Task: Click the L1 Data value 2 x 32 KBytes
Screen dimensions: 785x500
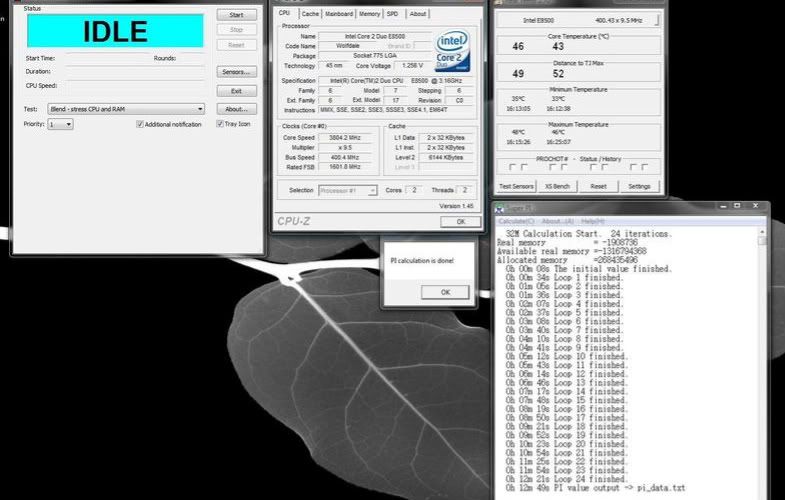Action: [446, 138]
